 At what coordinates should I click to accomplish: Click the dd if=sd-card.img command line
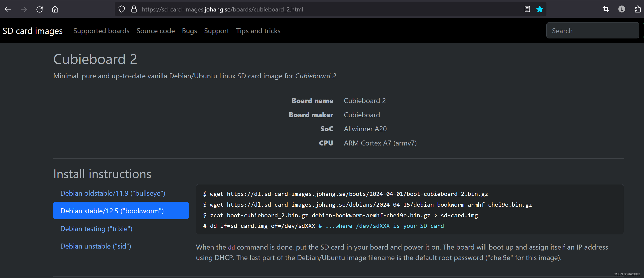pyautogui.click(x=323, y=226)
